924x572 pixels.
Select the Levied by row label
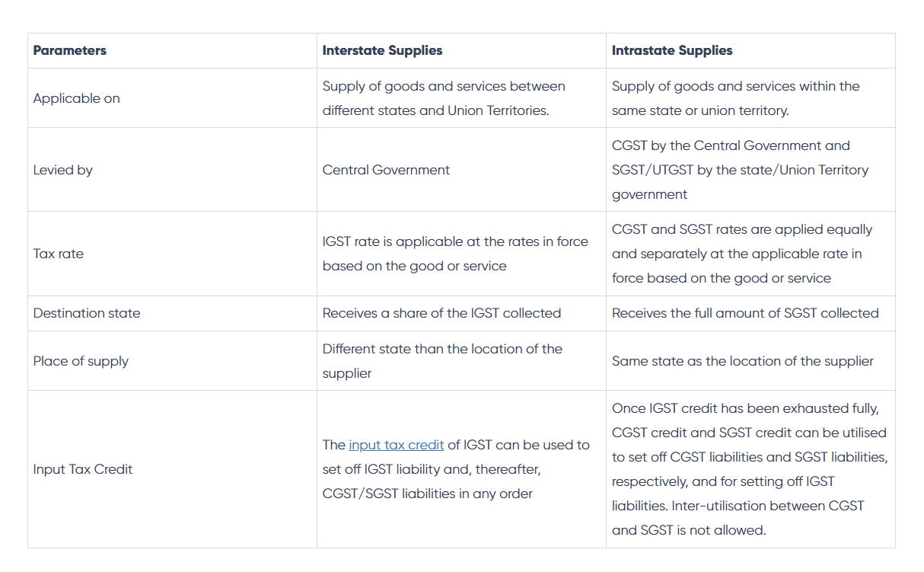[62, 170]
